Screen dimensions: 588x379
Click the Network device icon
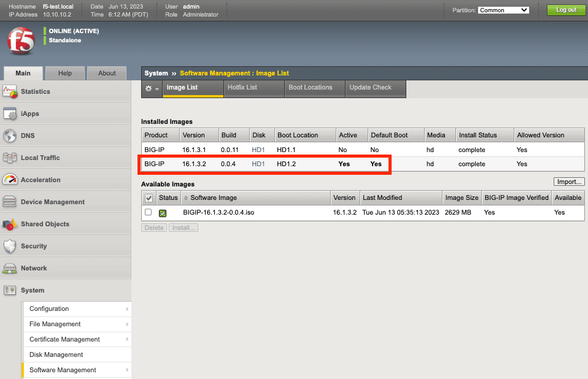[x=10, y=268]
